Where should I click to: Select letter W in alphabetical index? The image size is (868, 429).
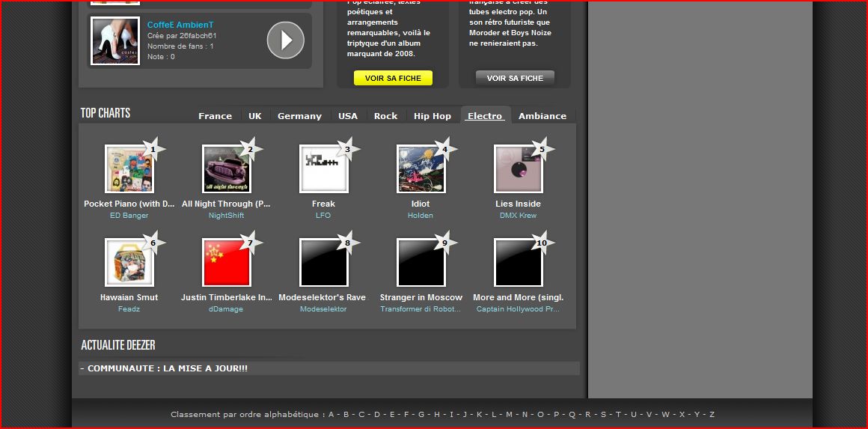[x=665, y=414]
